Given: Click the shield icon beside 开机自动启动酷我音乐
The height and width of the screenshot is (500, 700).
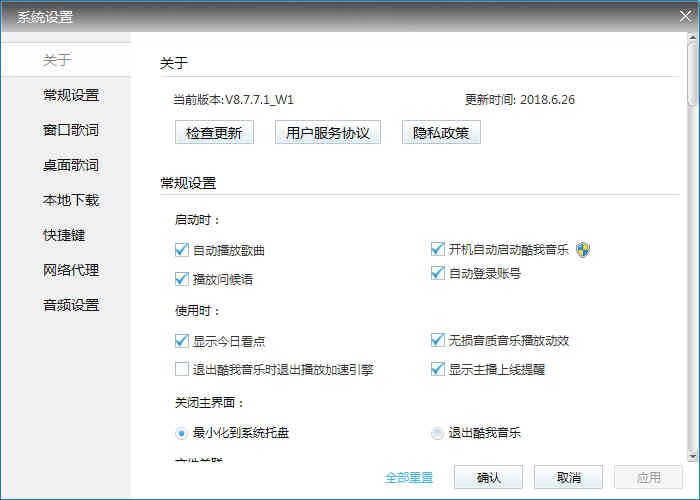Looking at the screenshot, I should (x=583, y=250).
